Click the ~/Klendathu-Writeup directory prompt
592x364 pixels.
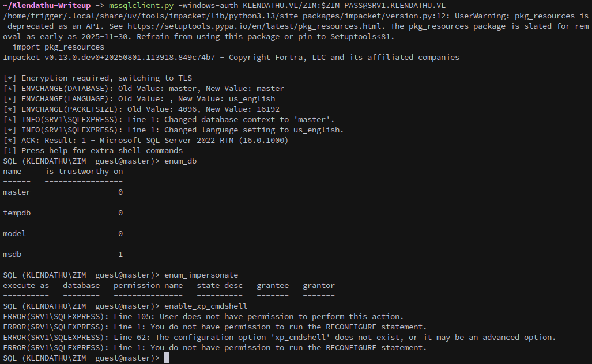tap(47, 6)
